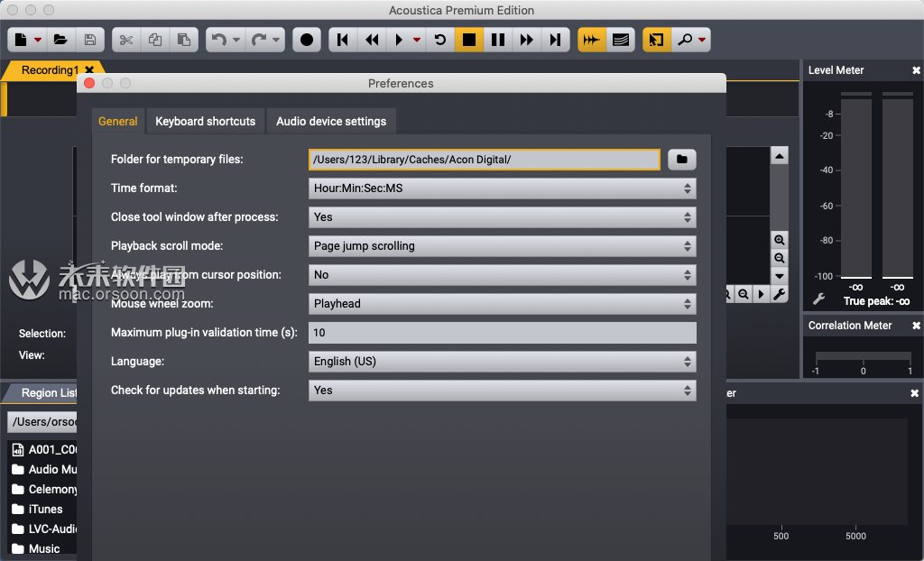This screenshot has height=561, width=924.
Task: Select the A001_C0 audio file
Action: [45, 450]
